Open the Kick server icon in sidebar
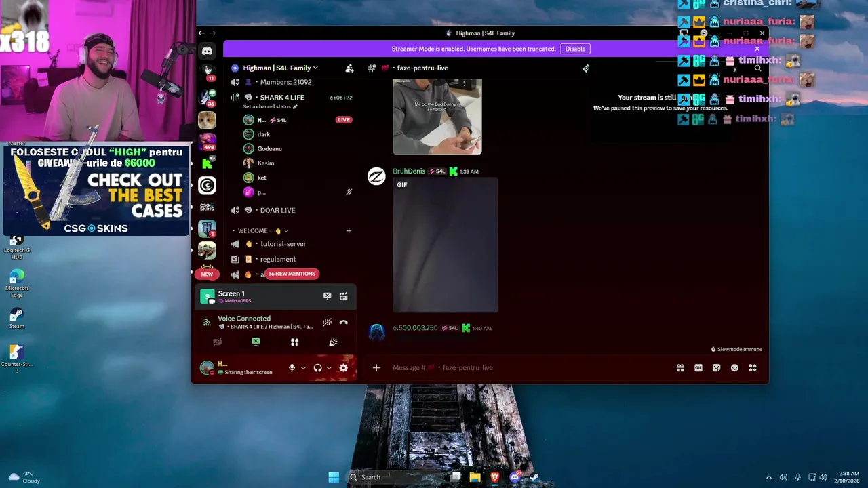The width and height of the screenshot is (868, 488). click(x=207, y=163)
